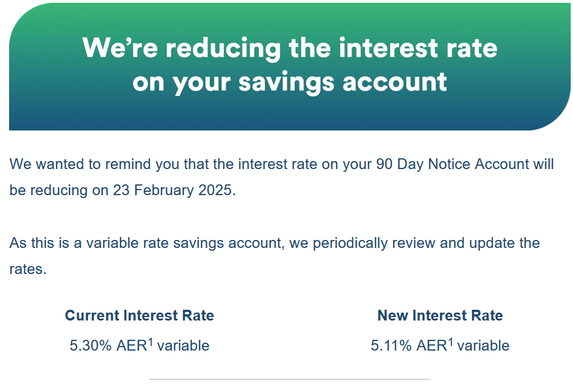
Task: Click the "90 Day Notice Account" text
Action: [x=453, y=164]
